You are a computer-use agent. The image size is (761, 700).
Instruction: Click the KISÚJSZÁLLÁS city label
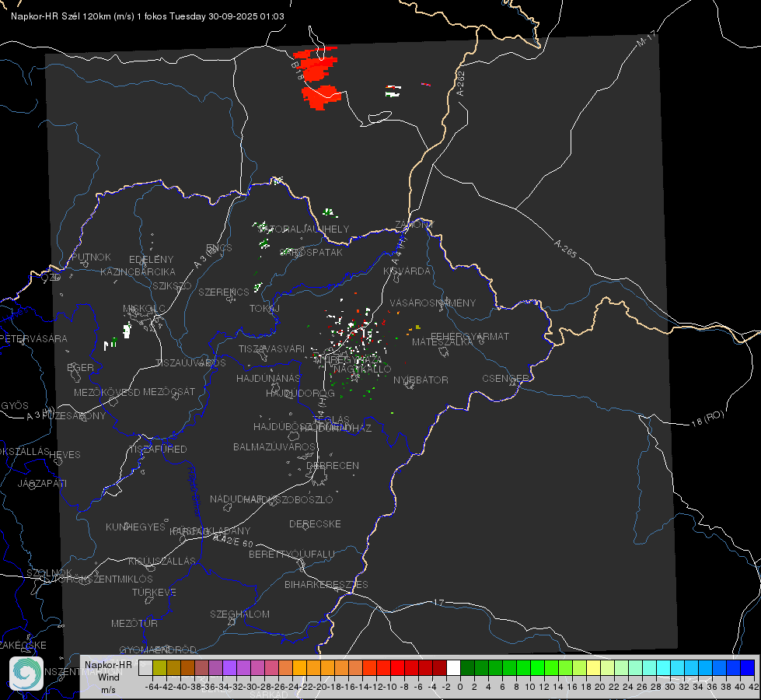click(162, 562)
